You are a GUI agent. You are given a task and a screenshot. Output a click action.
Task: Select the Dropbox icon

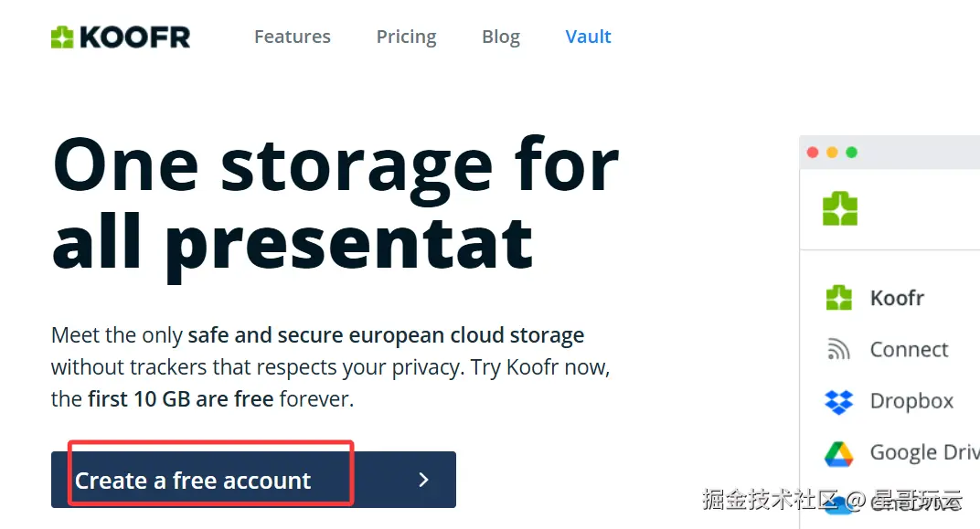click(x=838, y=402)
